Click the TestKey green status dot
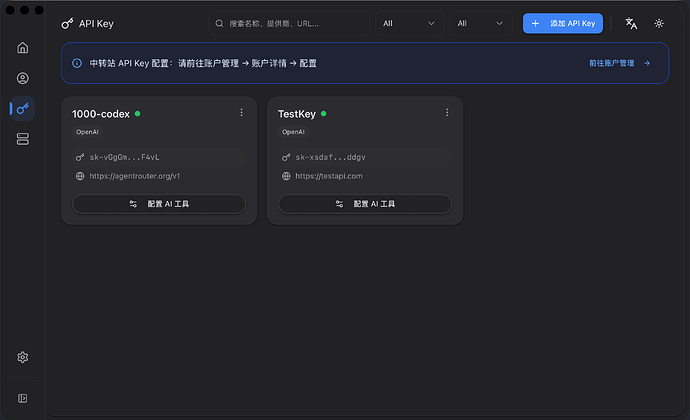This screenshot has height=420, width=690. coord(324,114)
